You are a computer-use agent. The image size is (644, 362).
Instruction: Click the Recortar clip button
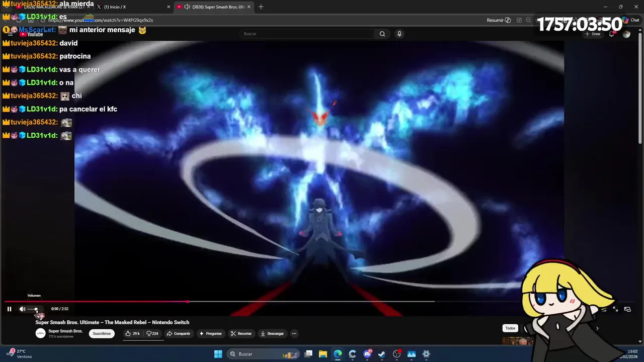(x=241, y=333)
